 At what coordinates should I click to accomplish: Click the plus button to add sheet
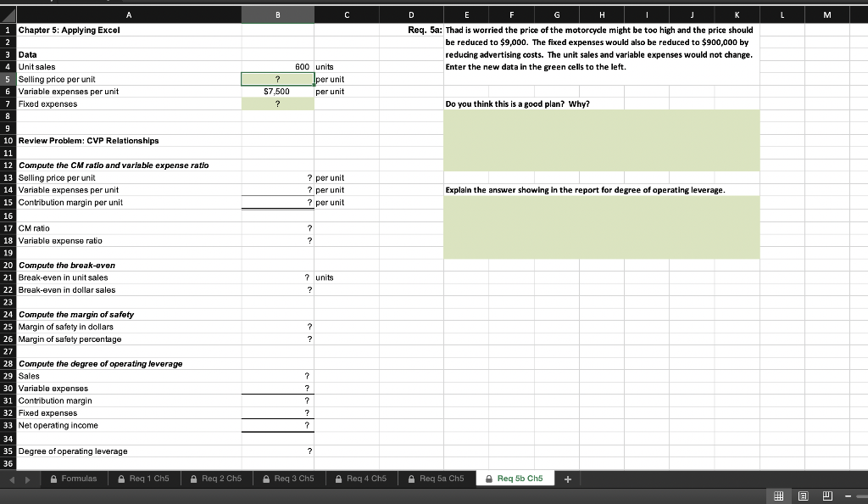568,478
